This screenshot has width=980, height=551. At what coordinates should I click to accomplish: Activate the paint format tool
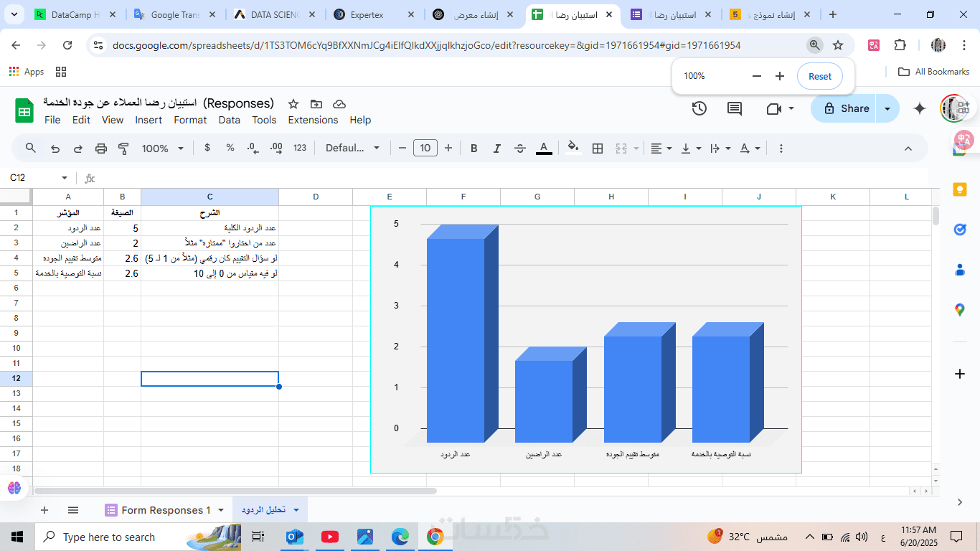(123, 149)
